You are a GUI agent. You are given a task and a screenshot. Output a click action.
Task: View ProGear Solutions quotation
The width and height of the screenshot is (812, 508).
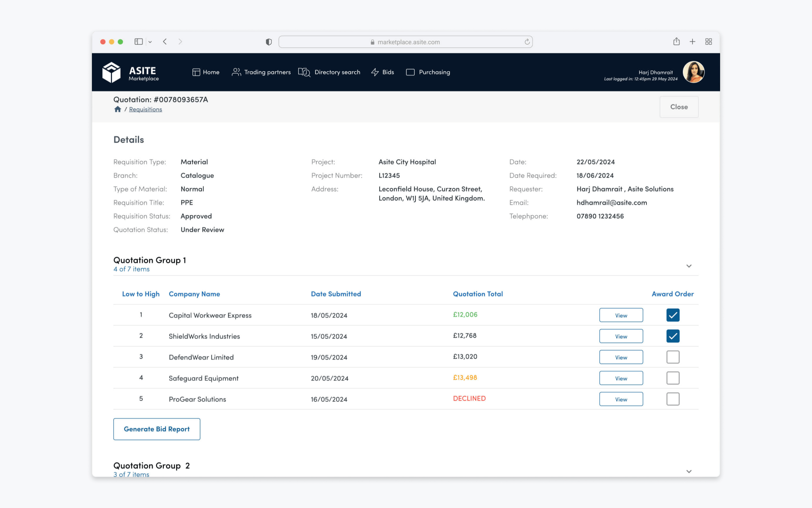621,399
